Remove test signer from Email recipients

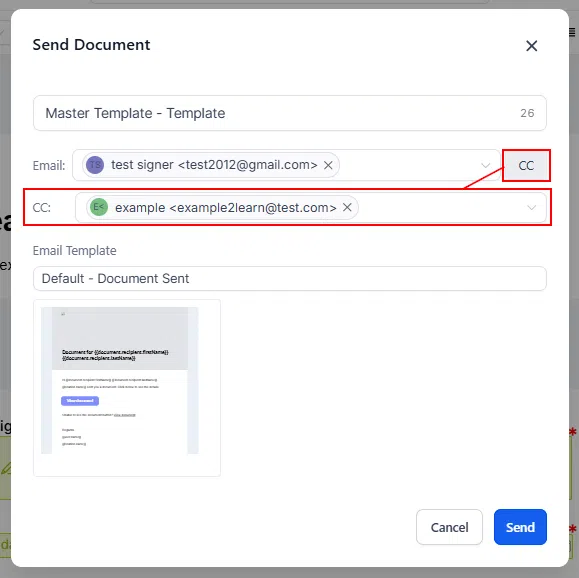tap(328, 165)
